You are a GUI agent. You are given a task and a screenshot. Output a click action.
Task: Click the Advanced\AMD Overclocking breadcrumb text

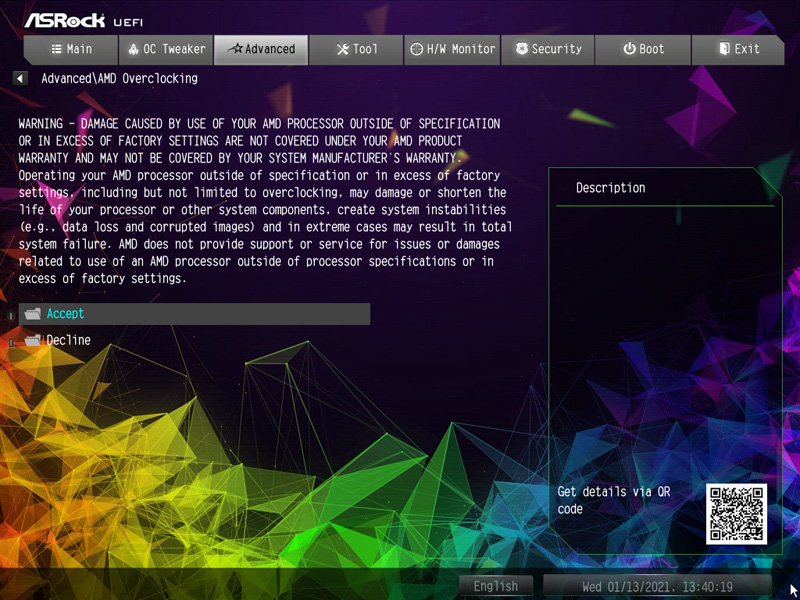click(x=119, y=79)
